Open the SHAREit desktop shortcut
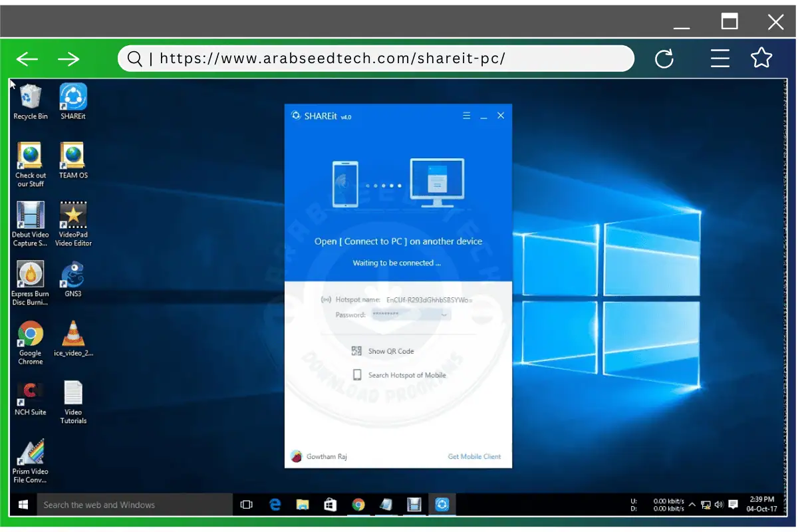The width and height of the screenshot is (798, 532). tap(73, 98)
